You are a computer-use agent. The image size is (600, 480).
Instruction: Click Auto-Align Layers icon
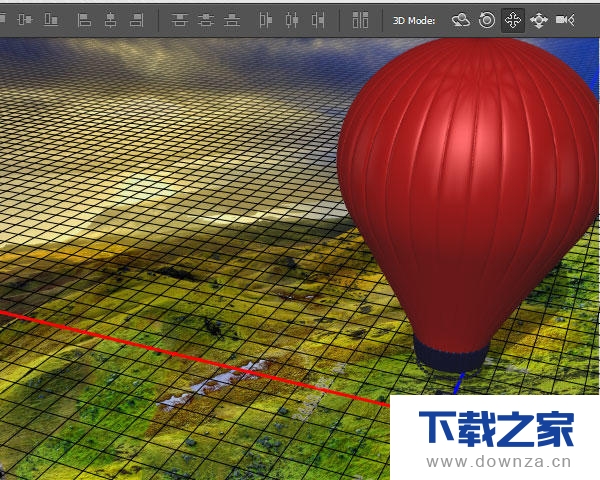click(360, 20)
